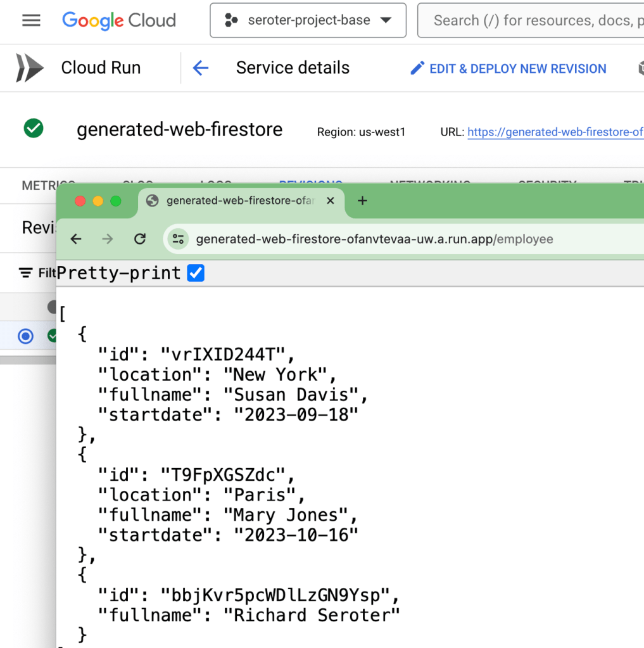Click the browser forward button
Viewport: 644px width, 648px height.
(108, 239)
